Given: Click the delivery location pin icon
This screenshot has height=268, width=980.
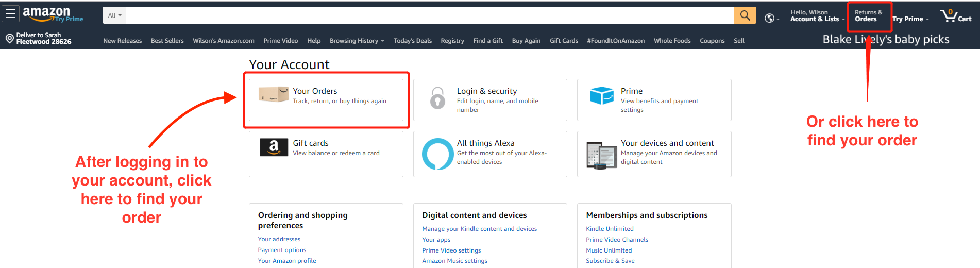Looking at the screenshot, I should (9, 39).
